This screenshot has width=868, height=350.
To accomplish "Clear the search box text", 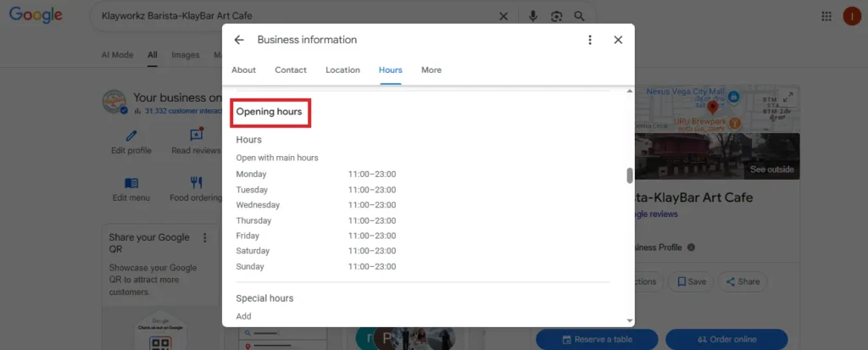I will 504,16.
